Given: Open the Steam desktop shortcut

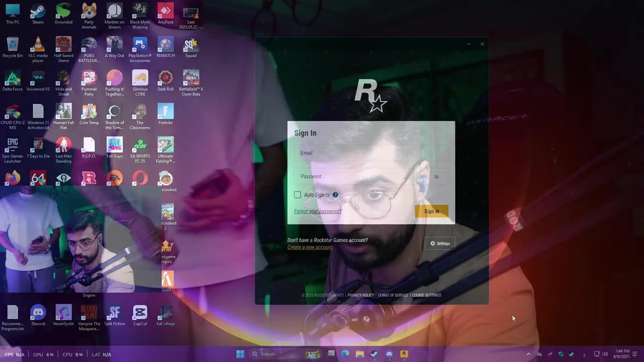Looking at the screenshot, I should click(x=38, y=14).
